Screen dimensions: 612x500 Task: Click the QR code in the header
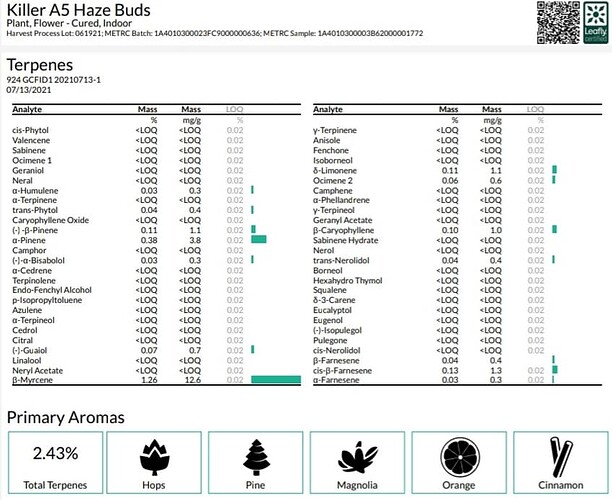[558, 22]
